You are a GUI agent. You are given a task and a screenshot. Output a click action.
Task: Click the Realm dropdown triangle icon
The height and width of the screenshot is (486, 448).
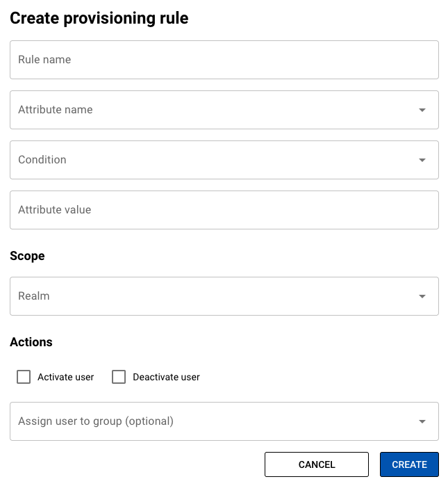point(422,296)
